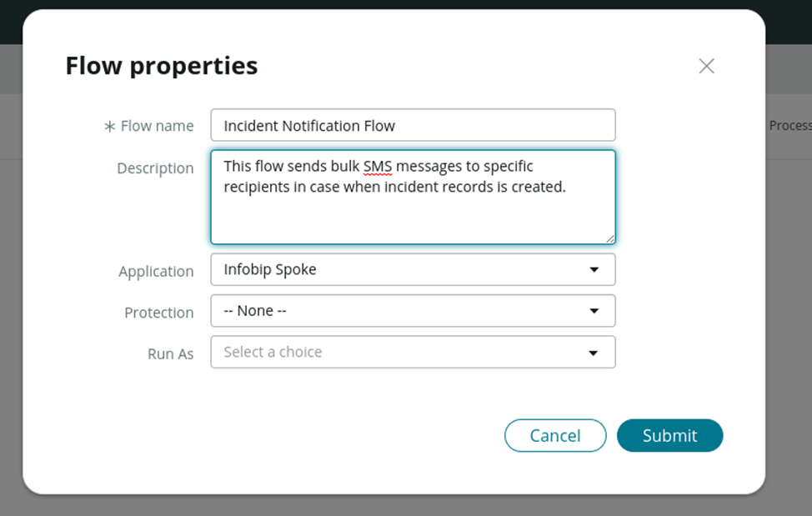812x516 pixels.
Task: Click the required asterisk beside Flow name
Action: tap(109, 127)
